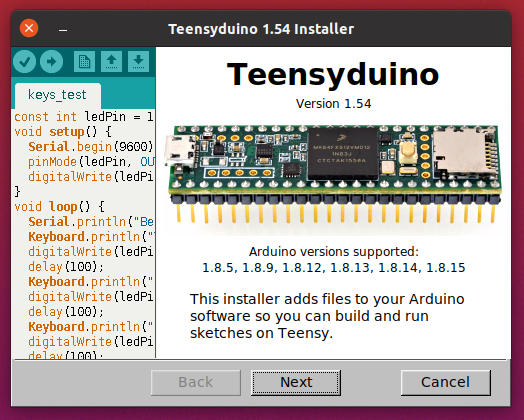Viewport: 524px width, 420px height.
Task: Click the greyed-out Back button
Action: tap(195, 383)
